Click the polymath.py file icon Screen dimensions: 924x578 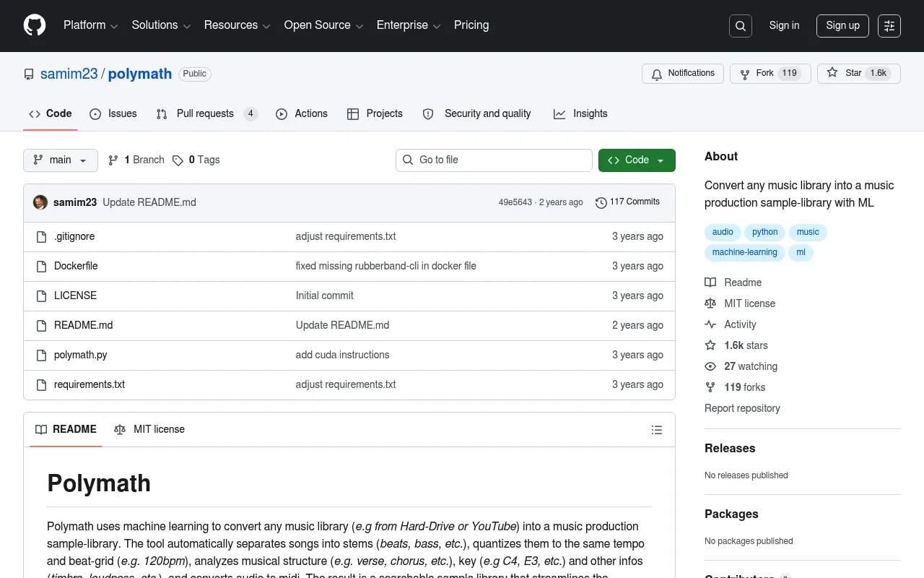(41, 355)
